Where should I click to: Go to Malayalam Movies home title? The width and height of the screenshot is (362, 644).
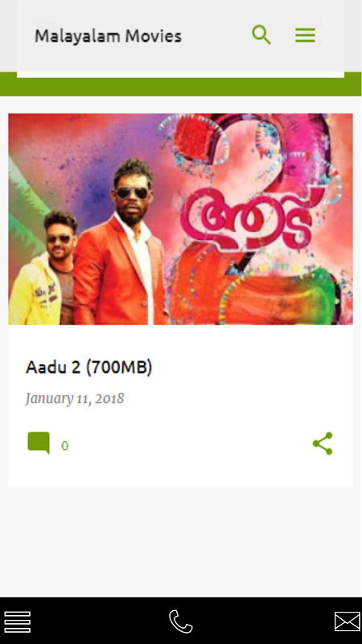click(x=108, y=36)
